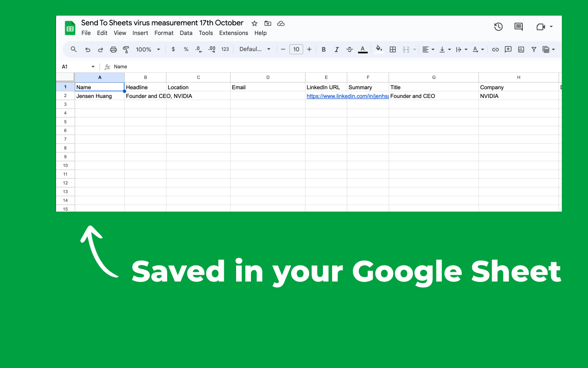Click the font size input field
Screen dimensions: 588x368
pyautogui.click(x=296, y=49)
